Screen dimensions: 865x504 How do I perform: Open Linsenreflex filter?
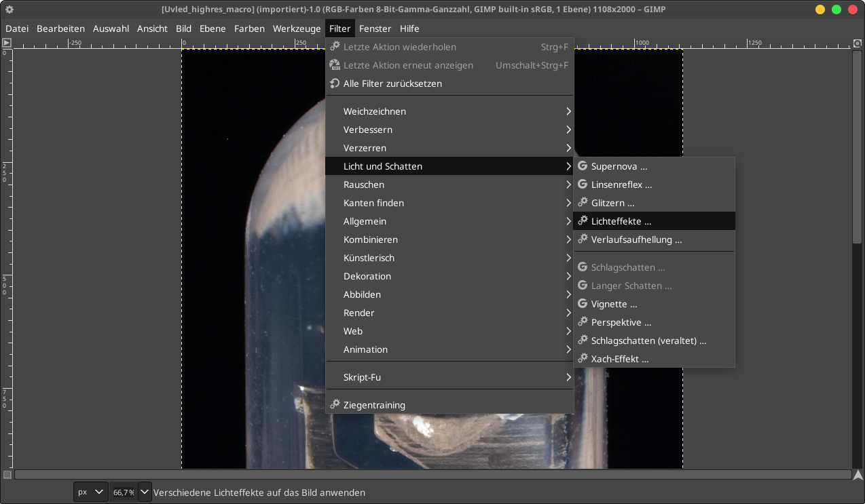pos(654,185)
